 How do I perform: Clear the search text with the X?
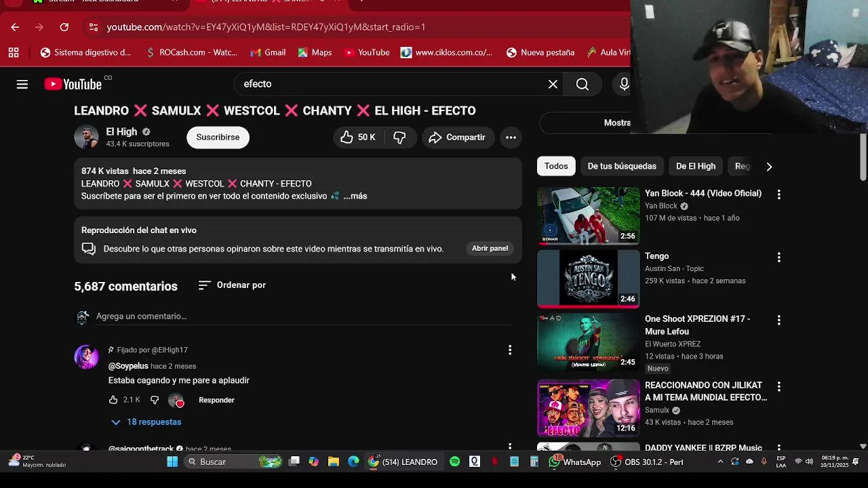(553, 84)
